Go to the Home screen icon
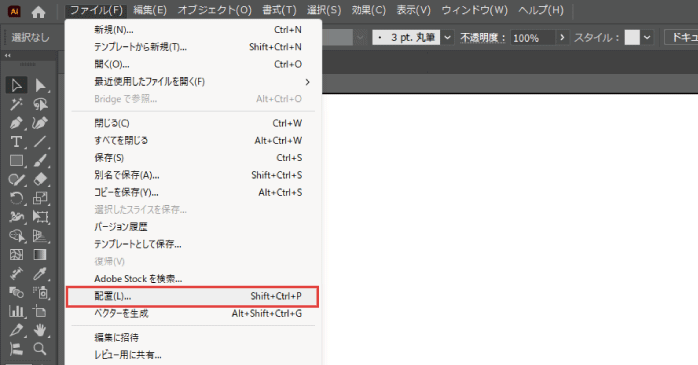This screenshot has height=365, width=698. coord(38,12)
